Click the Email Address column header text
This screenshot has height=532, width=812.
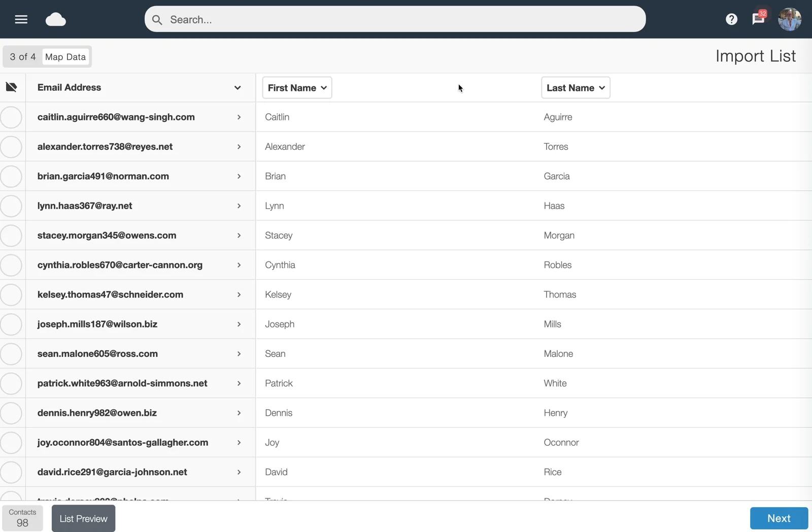click(x=69, y=87)
